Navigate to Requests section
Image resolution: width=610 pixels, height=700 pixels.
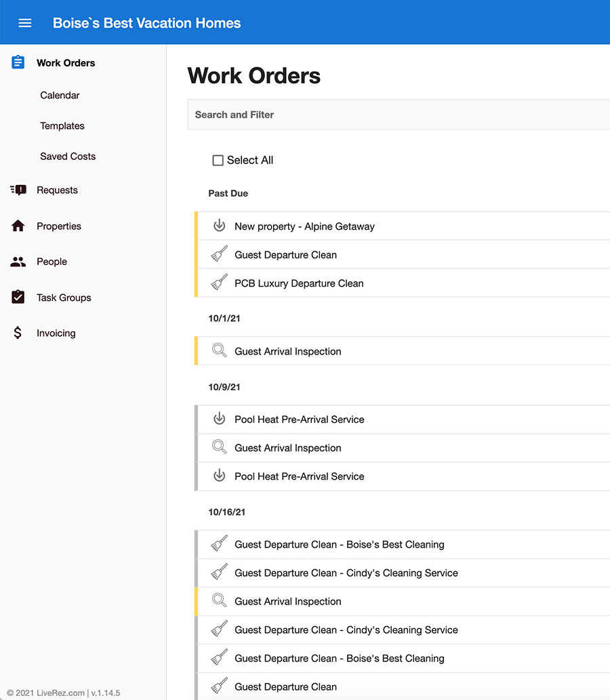coord(57,190)
